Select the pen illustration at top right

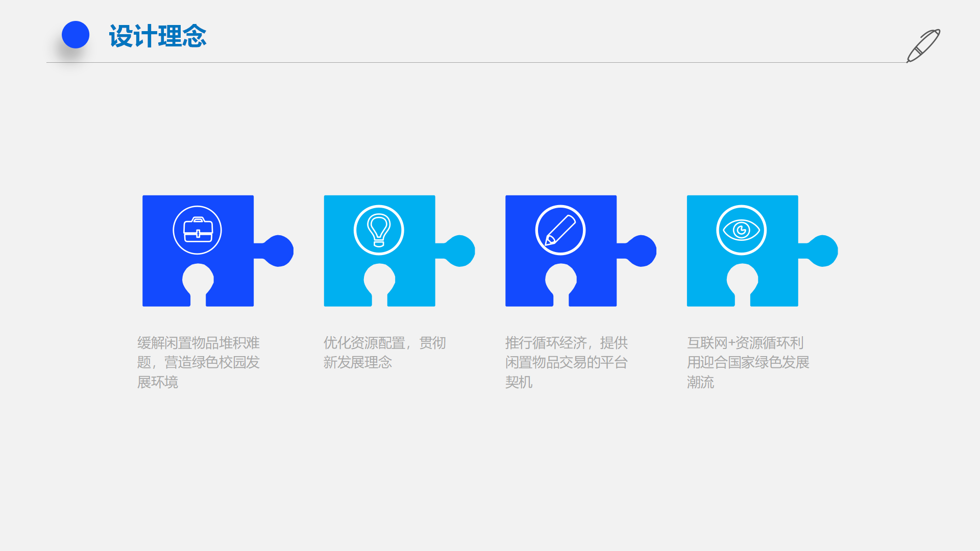click(x=923, y=46)
